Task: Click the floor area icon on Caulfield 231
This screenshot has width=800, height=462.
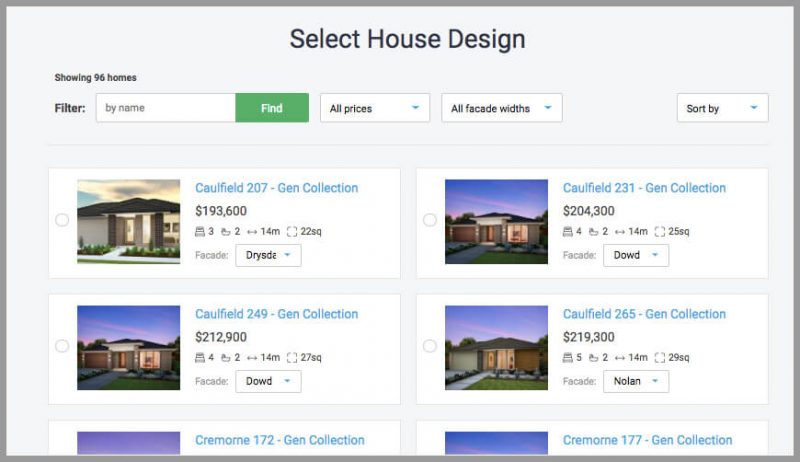Action: (x=660, y=232)
